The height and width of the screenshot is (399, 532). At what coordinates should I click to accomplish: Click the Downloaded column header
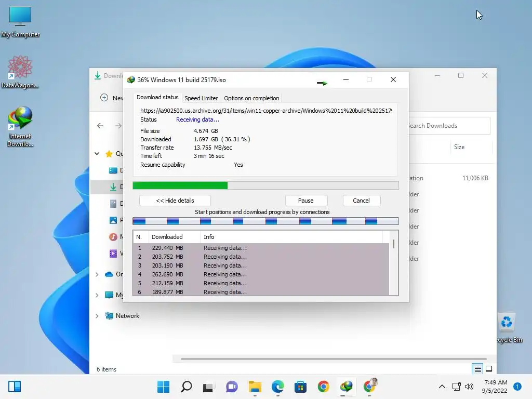(x=175, y=237)
